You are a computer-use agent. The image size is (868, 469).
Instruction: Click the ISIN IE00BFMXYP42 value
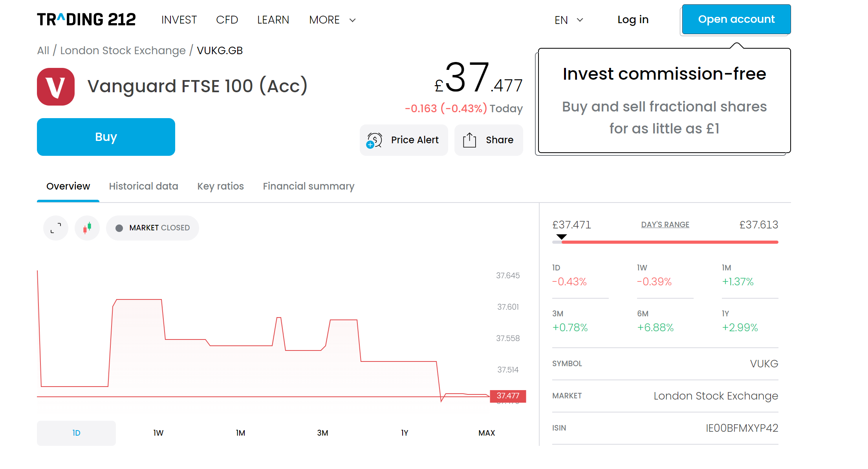tap(742, 428)
